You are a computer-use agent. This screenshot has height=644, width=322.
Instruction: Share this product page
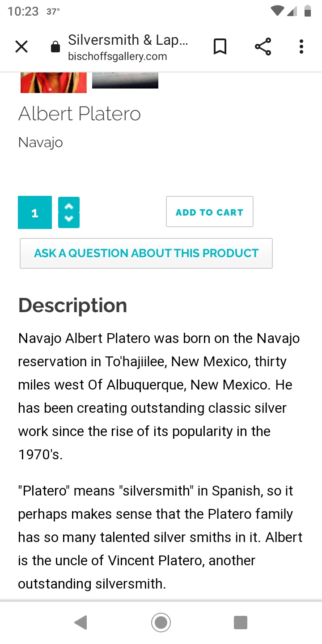(x=263, y=47)
